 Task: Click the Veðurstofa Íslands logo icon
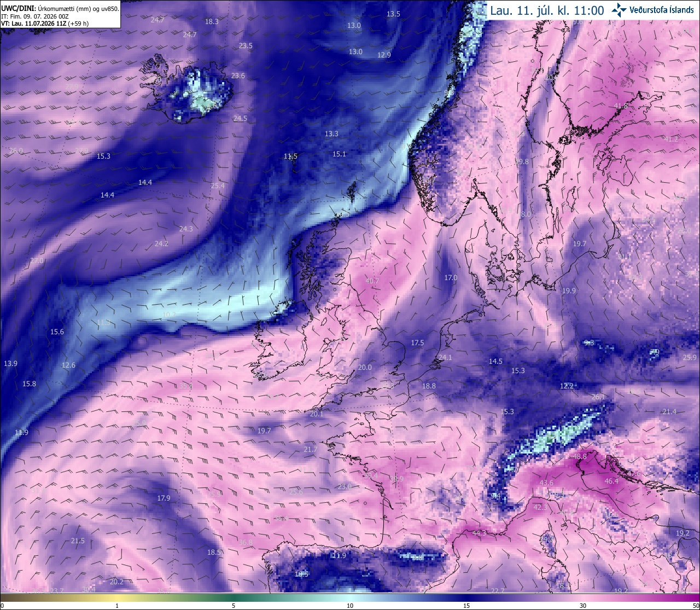tap(619, 10)
